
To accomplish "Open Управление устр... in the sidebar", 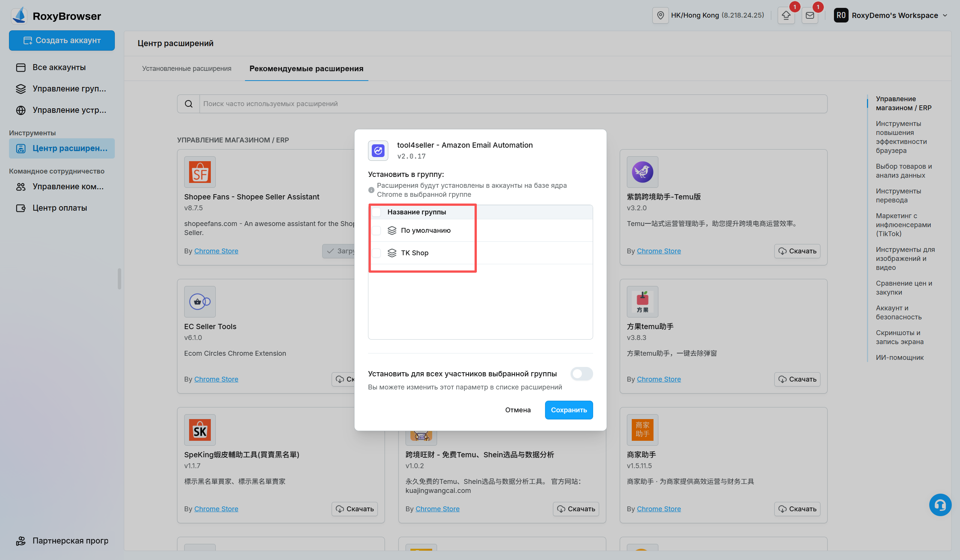I will (62, 110).
